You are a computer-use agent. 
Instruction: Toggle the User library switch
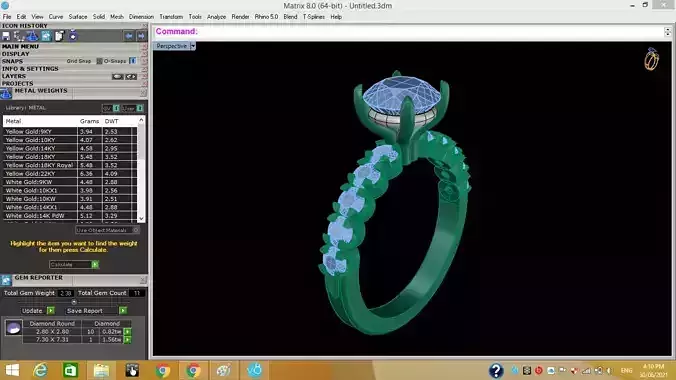(x=140, y=108)
